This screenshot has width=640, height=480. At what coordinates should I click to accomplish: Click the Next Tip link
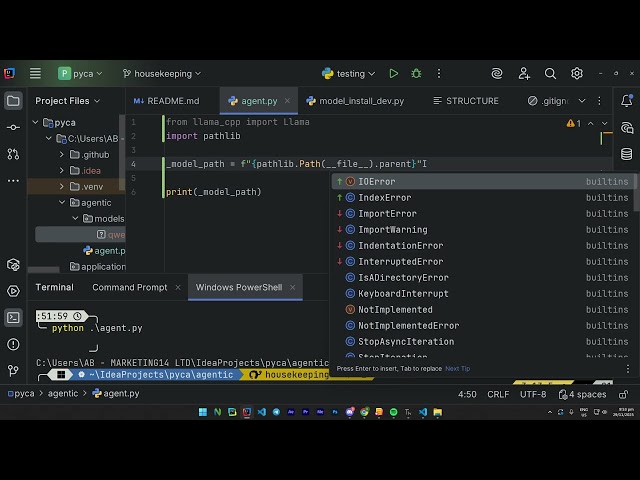(x=458, y=369)
